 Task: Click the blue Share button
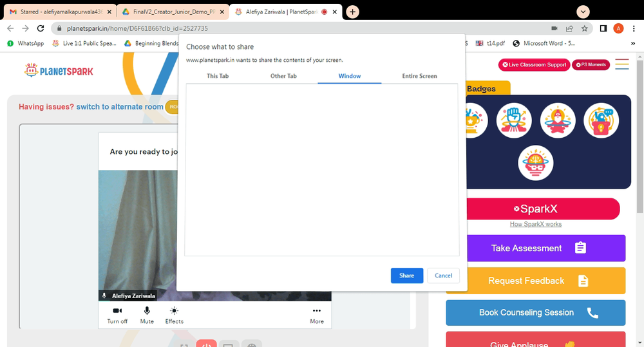point(406,276)
